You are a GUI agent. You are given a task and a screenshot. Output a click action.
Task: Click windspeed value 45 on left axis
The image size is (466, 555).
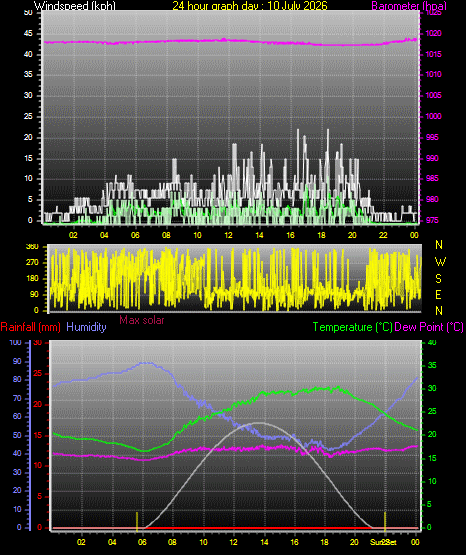(x=28, y=34)
